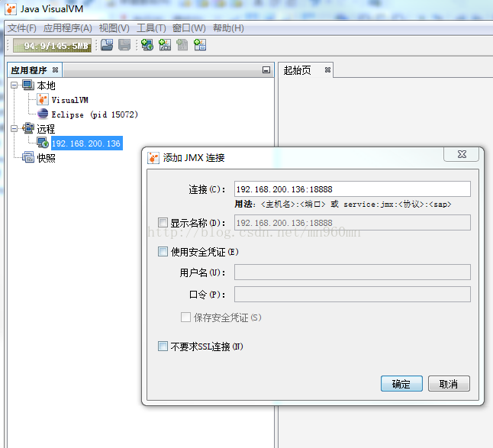
Task: Click the network icon beside 远程
Action: (28, 128)
